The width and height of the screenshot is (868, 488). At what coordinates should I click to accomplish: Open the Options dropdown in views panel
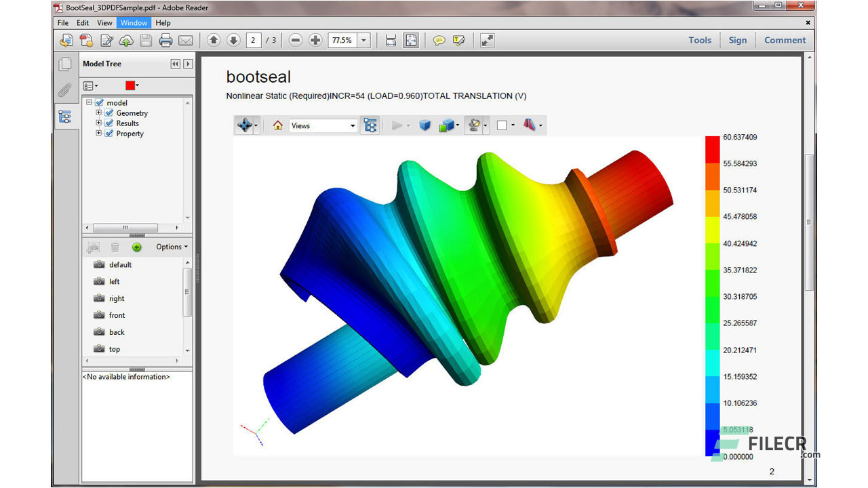[172, 247]
